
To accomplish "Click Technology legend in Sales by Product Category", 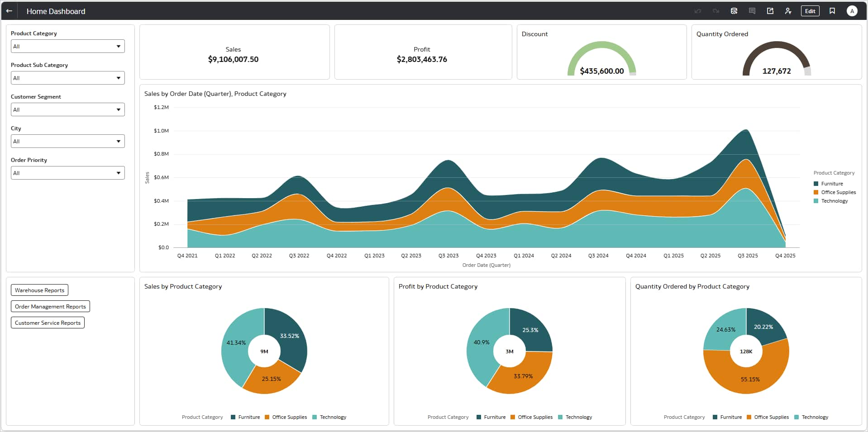I will 329,417.
